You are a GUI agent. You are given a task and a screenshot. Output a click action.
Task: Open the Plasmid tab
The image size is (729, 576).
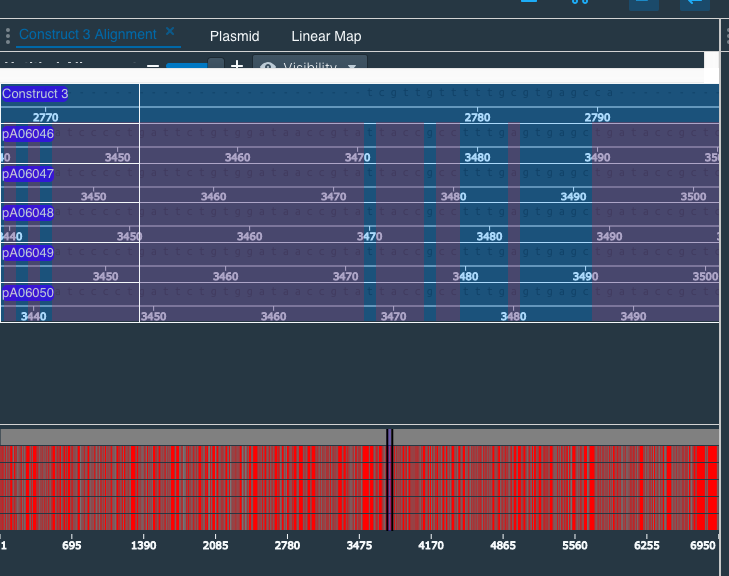[x=234, y=36]
